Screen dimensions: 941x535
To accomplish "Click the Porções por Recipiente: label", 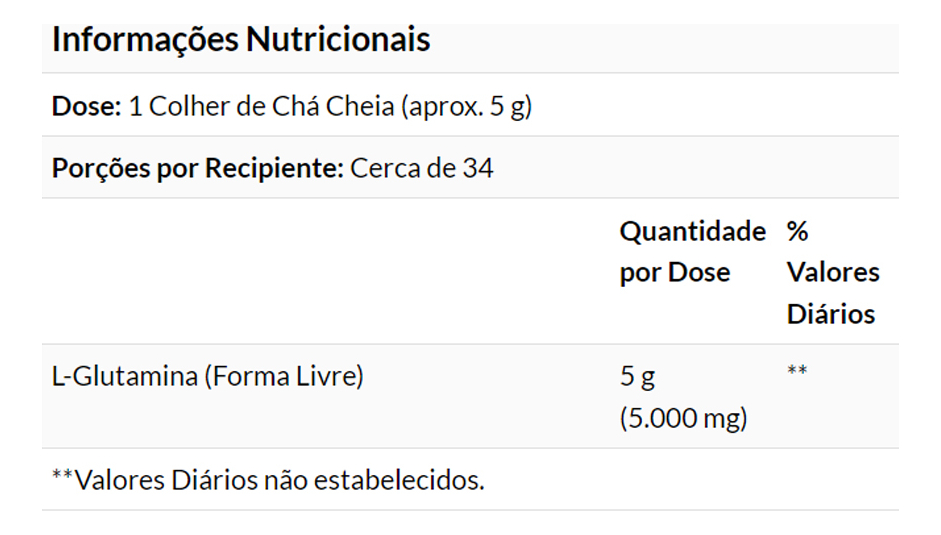I will point(197,168).
